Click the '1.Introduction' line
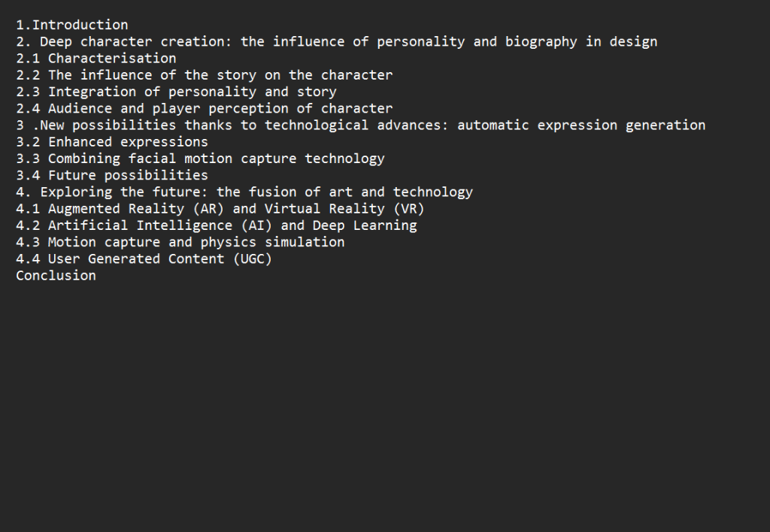 pyautogui.click(x=72, y=25)
